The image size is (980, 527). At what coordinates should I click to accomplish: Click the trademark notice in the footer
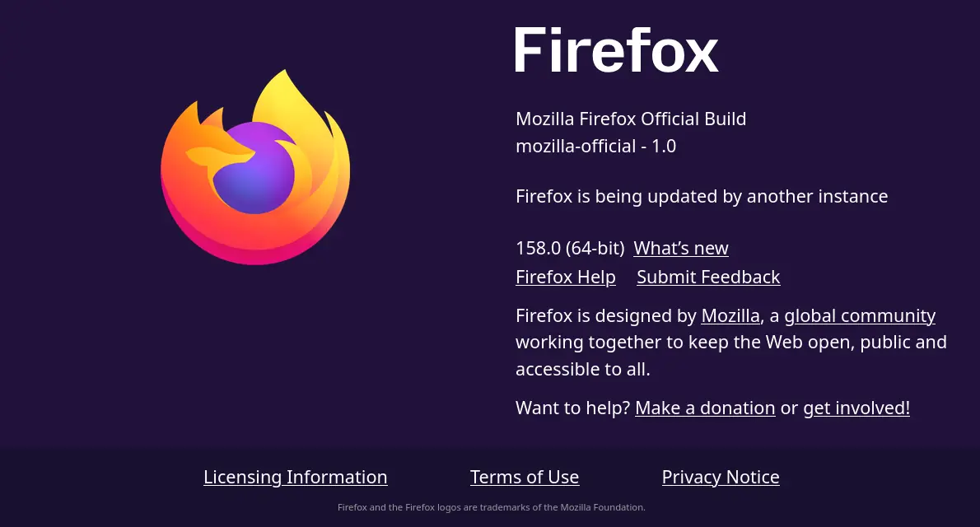[x=492, y=507]
